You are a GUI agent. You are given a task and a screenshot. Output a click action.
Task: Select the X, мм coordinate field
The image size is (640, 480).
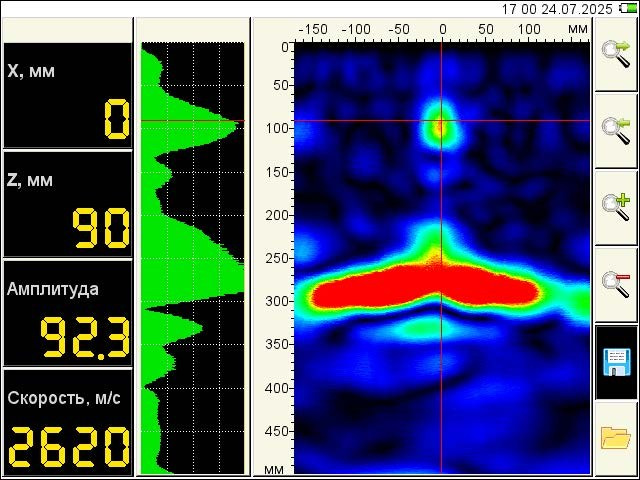(x=67, y=96)
